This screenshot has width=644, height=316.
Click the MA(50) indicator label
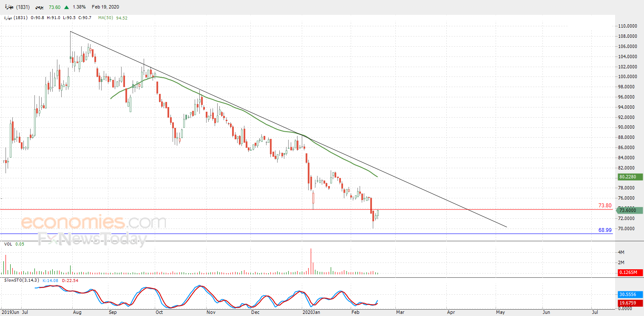(x=105, y=18)
